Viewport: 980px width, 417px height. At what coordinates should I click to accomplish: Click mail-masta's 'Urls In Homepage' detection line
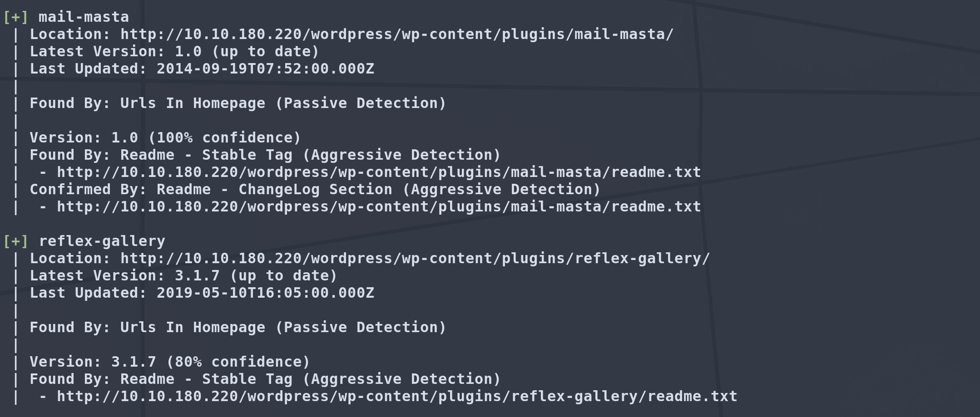238,103
